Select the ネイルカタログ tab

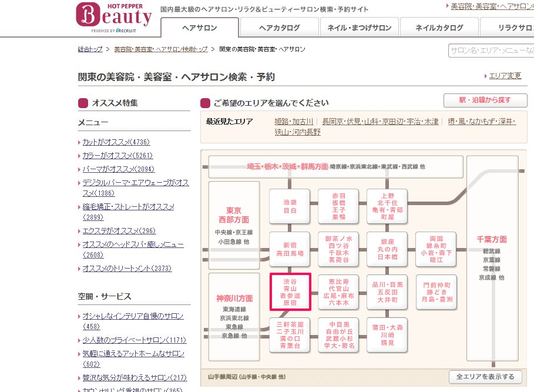pyautogui.click(x=439, y=28)
